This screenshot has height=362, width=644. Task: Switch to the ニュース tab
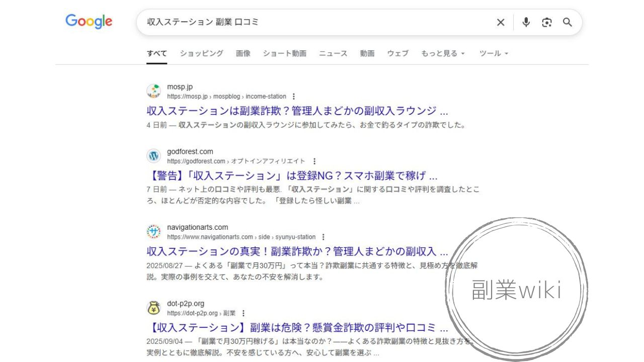(333, 53)
